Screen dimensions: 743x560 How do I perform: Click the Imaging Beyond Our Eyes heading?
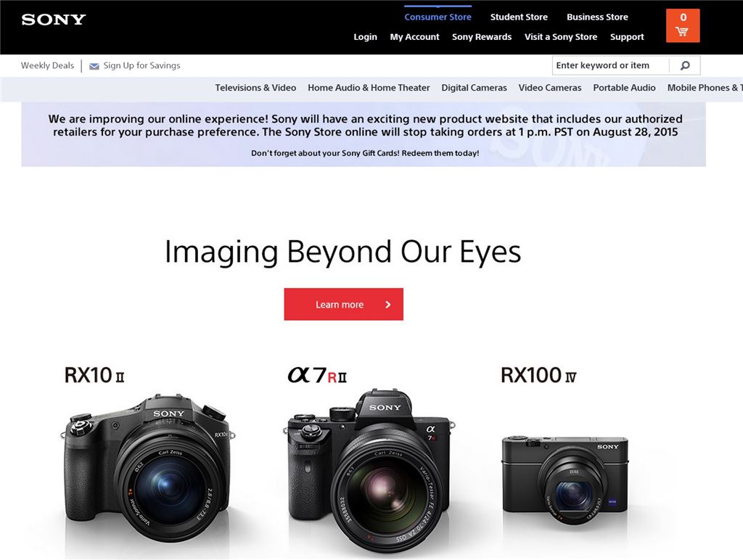[342, 252]
